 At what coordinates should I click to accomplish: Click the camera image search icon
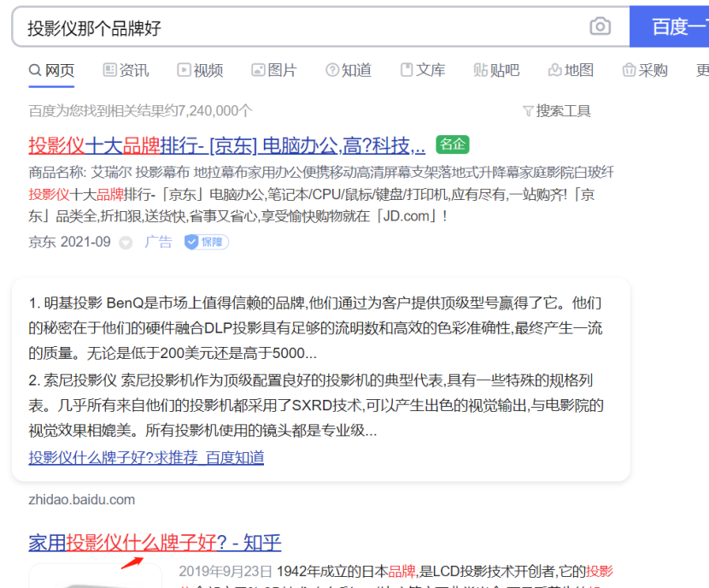(600, 26)
